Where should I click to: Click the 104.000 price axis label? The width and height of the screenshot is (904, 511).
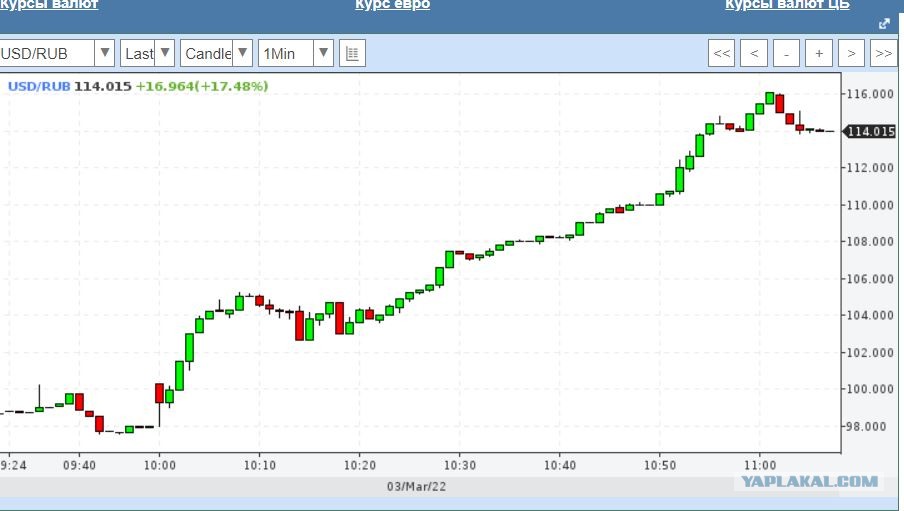(870, 315)
